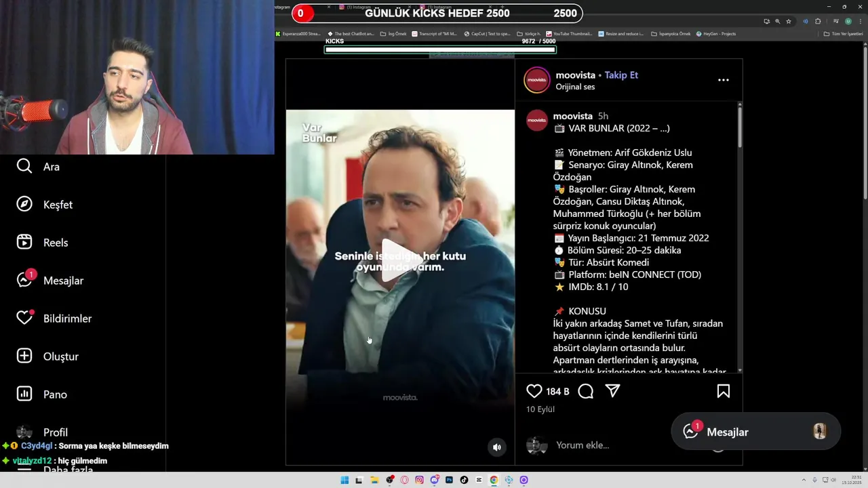Viewport: 868px width, 488px height.
Task: Open the Ara search in the sidebar
Action: [x=38, y=167]
